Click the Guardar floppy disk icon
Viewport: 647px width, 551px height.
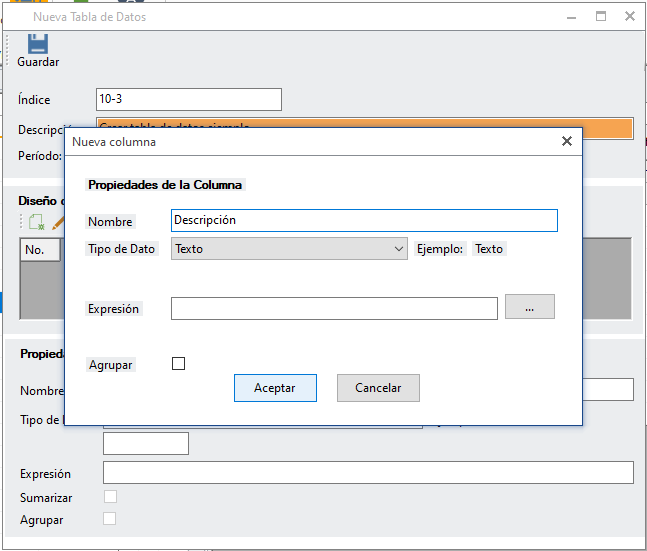pyautogui.click(x=38, y=43)
